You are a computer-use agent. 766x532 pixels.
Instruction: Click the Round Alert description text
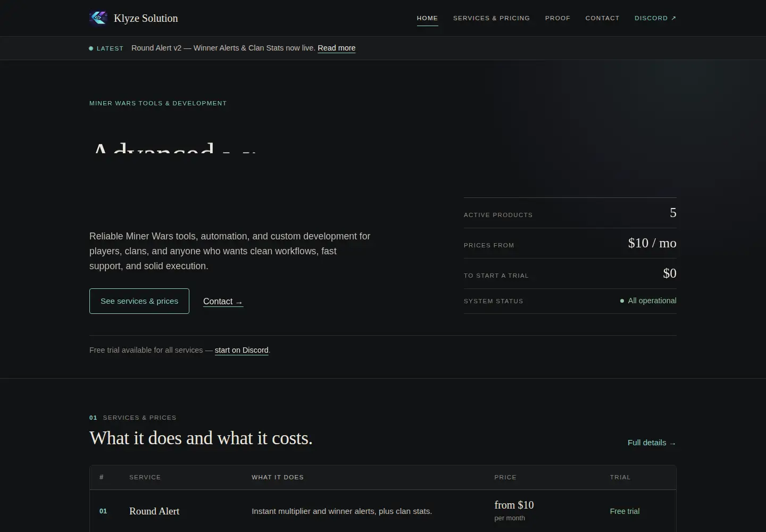point(342,511)
